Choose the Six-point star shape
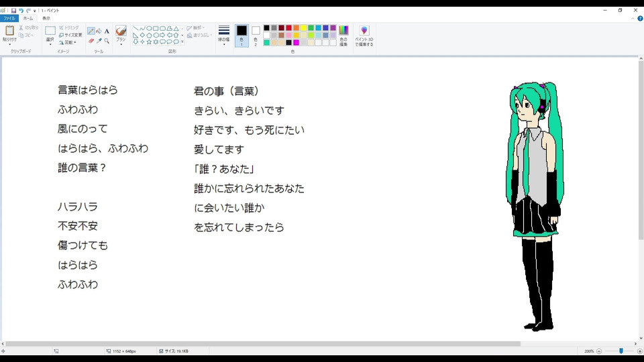Screen dimensions: 644x362 (156, 42)
